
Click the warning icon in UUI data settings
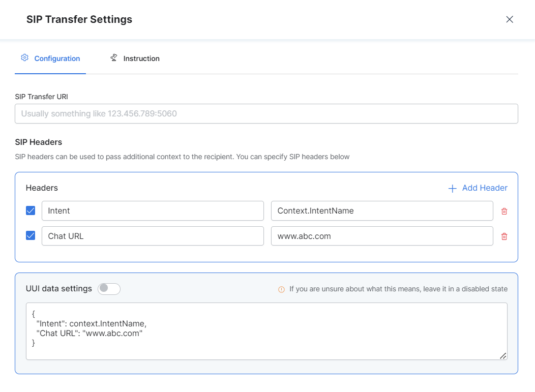tap(281, 289)
